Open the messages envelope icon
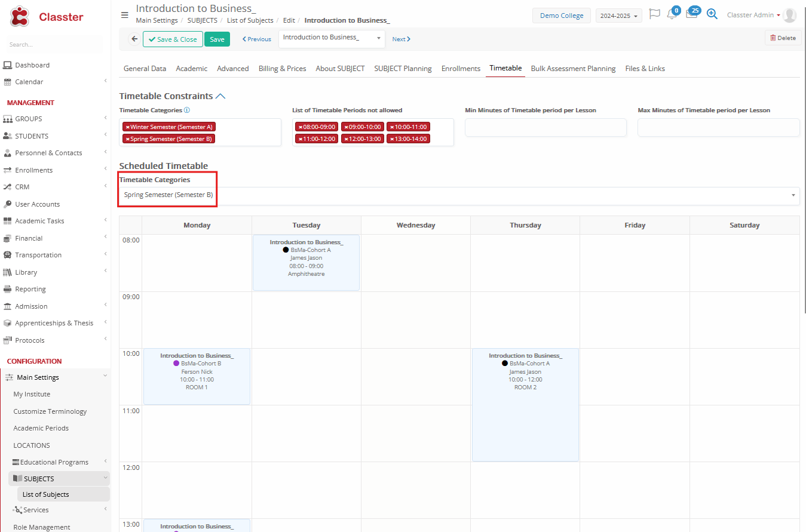The width and height of the screenshot is (806, 532). [x=691, y=15]
